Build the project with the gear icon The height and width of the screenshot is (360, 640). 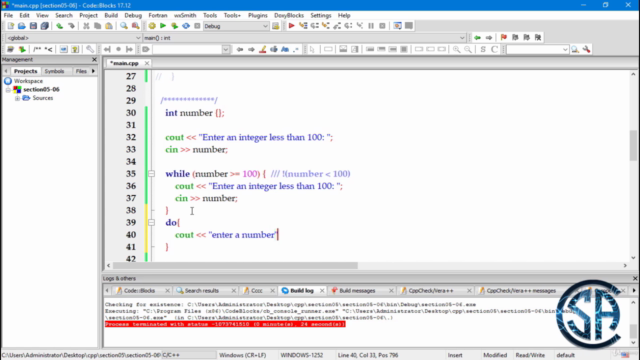pos(152,26)
